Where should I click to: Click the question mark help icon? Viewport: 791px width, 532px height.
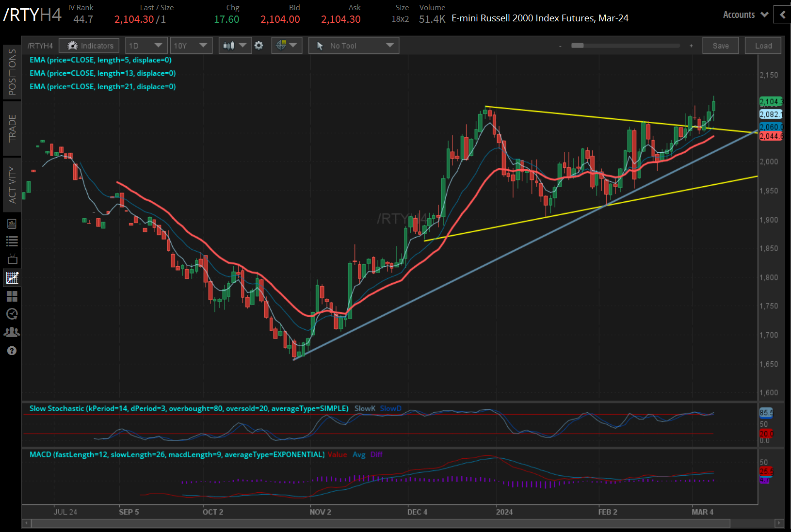[x=12, y=351]
